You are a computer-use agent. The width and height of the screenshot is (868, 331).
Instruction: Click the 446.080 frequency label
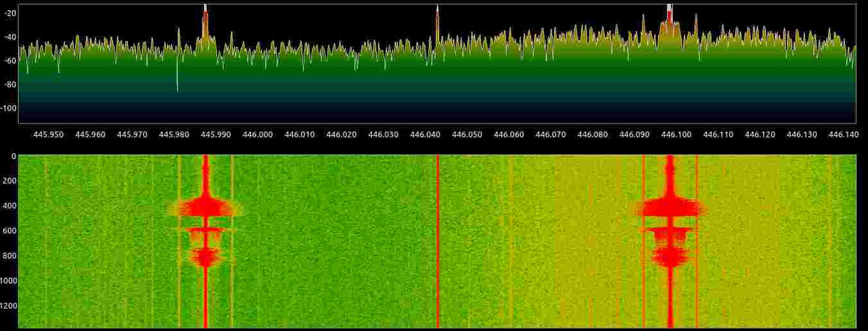click(594, 134)
